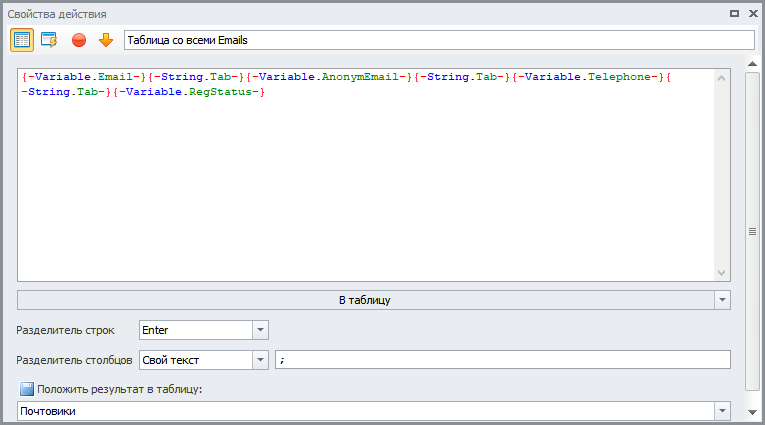
Task: Click the orange down arrow icon
Action: click(x=105, y=40)
